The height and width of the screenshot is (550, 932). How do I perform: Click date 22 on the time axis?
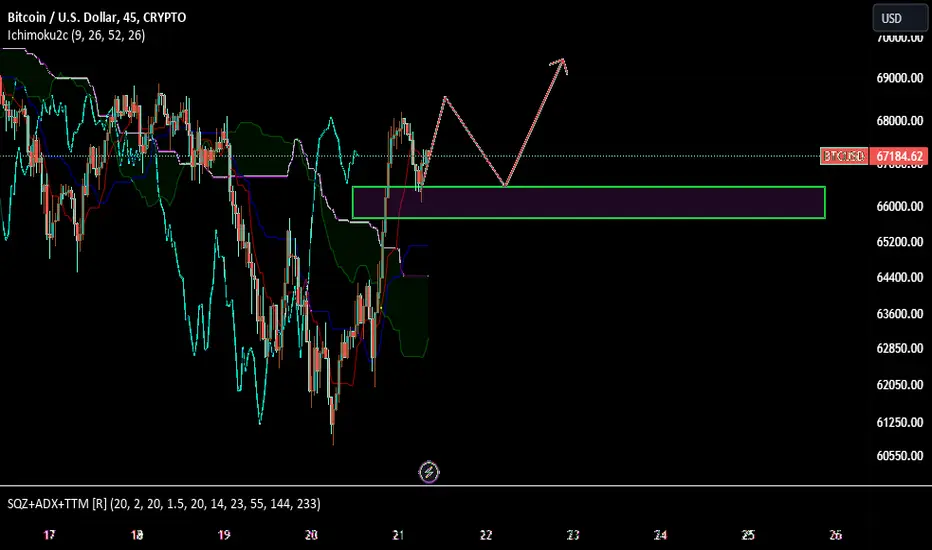486,535
